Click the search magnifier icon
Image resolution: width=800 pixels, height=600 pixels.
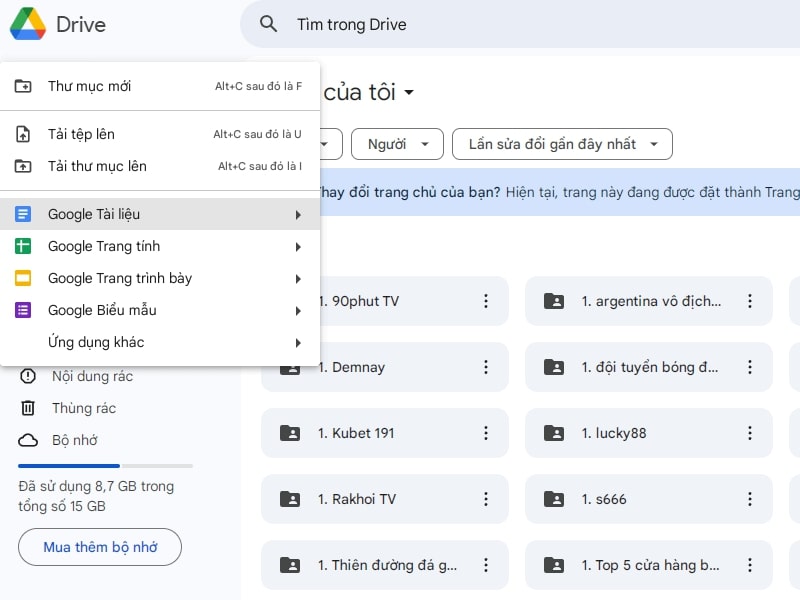tap(268, 24)
